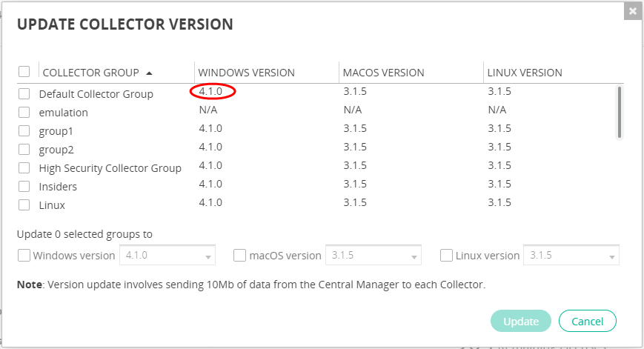Check the group2 row checkbox
Viewport: 644px width, 349px height.
tap(24, 150)
